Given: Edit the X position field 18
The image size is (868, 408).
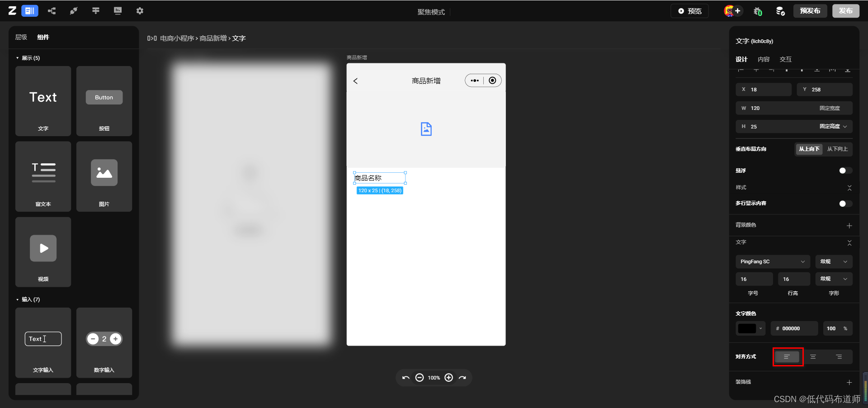Looking at the screenshot, I should [x=764, y=90].
